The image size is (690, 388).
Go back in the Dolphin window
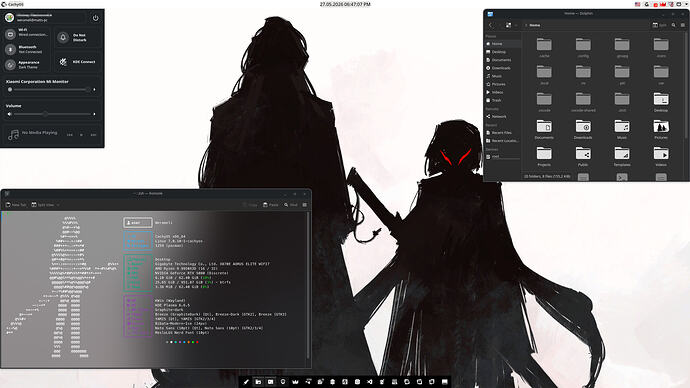491,25
